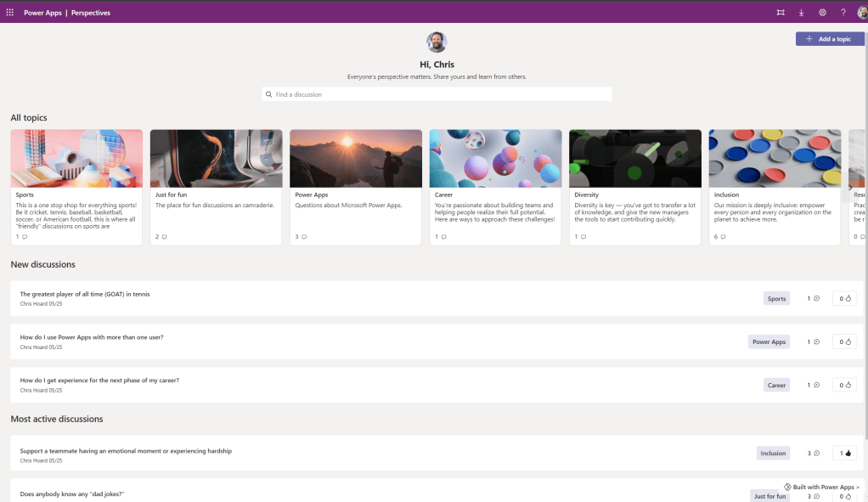The width and height of the screenshot is (868, 502).
Task: Click the comment icon on Sports topic card
Action: [x=25, y=237]
